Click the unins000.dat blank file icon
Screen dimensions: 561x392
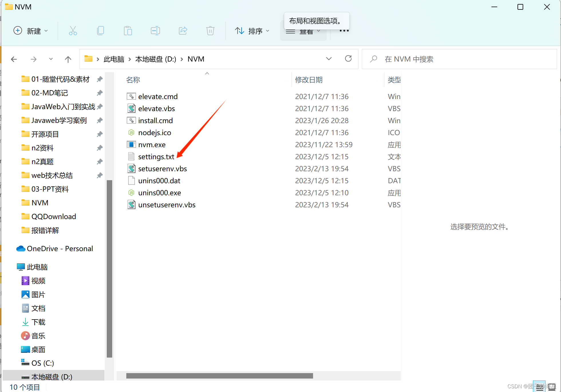131,181
